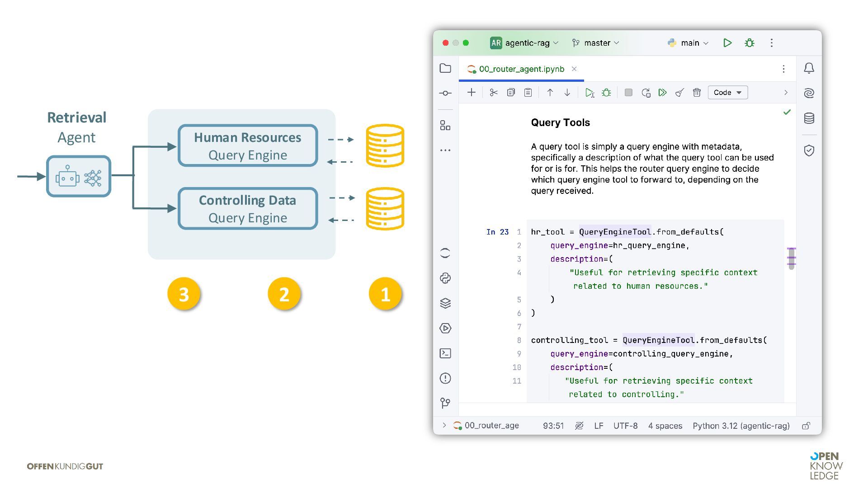This screenshot has width=868, height=488.
Task: Click the Debug bug icon in title bar
Action: [749, 43]
